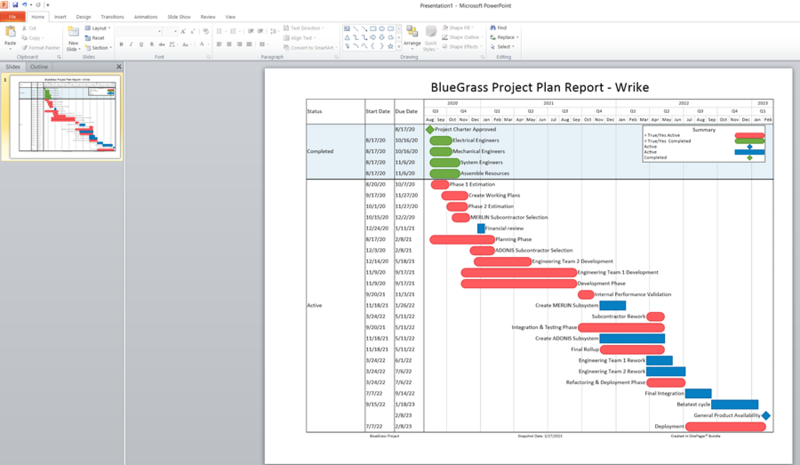Toggle Align Text Left
Screen dimensions: 800x465
tap(219, 44)
